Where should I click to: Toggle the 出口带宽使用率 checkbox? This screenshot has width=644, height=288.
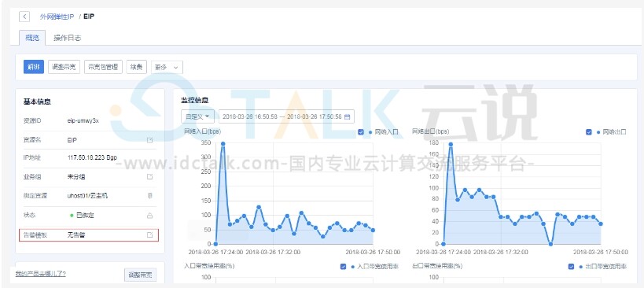(x=571, y=266)
